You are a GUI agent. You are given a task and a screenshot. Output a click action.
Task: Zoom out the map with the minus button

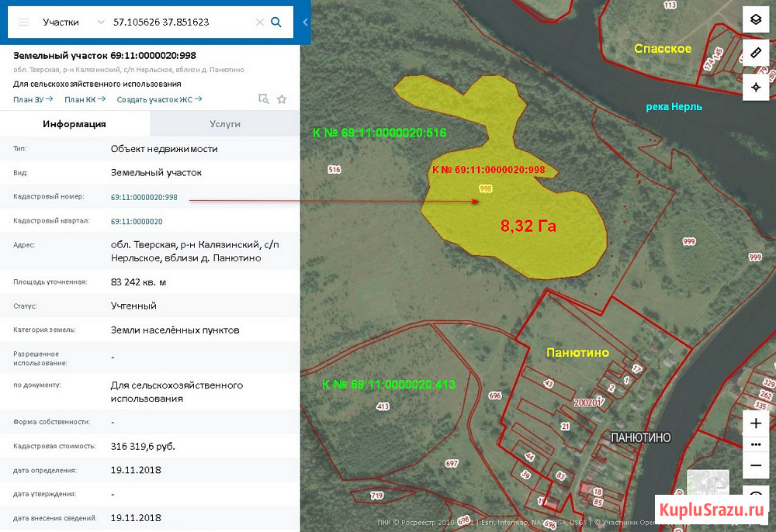coord(756,466)
